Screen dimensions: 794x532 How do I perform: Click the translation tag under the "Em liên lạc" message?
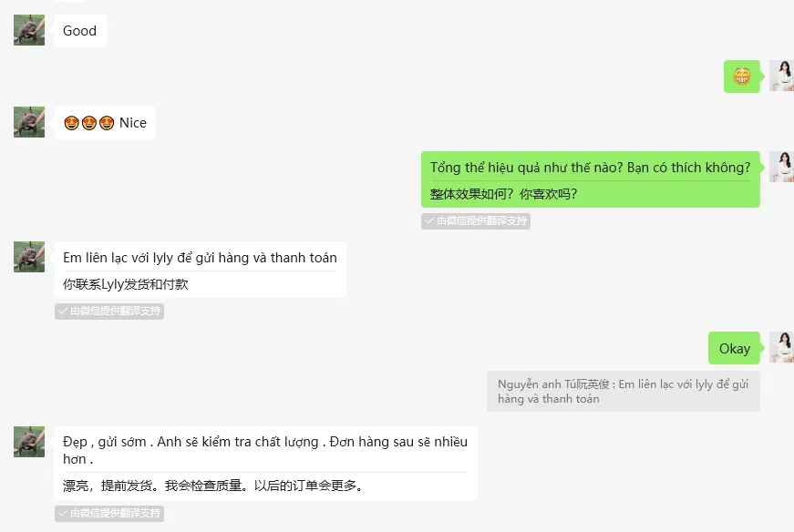109,311
